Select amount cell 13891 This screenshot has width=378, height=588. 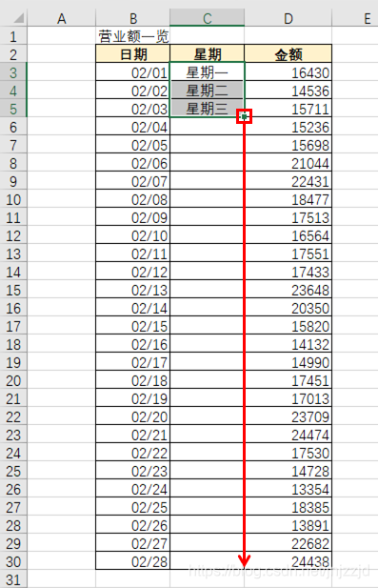click(x=288, y=525)
